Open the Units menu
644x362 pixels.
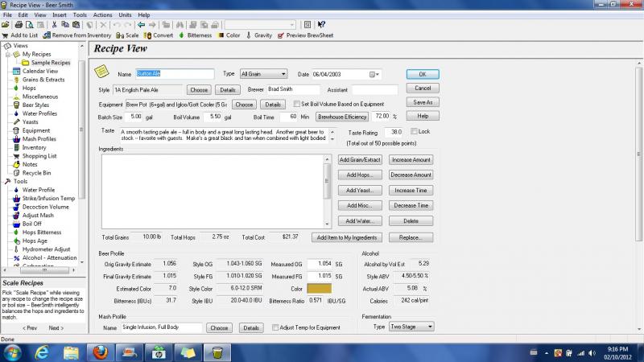point(125,14)
